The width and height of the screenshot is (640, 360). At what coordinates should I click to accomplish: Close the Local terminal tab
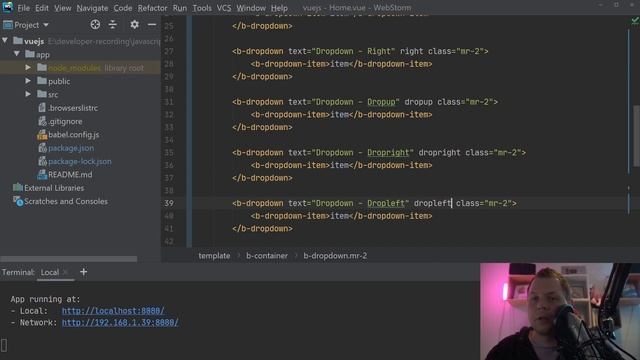click(x=65, y=272)
